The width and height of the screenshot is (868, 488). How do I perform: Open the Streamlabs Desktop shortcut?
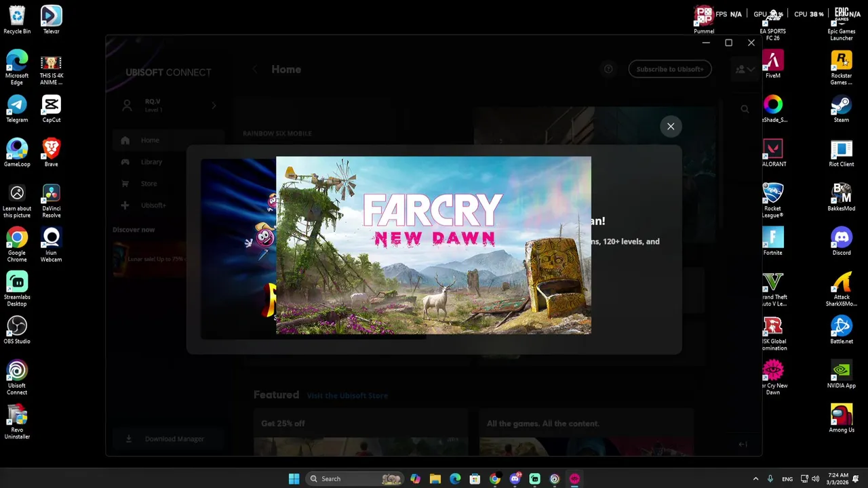17,289
